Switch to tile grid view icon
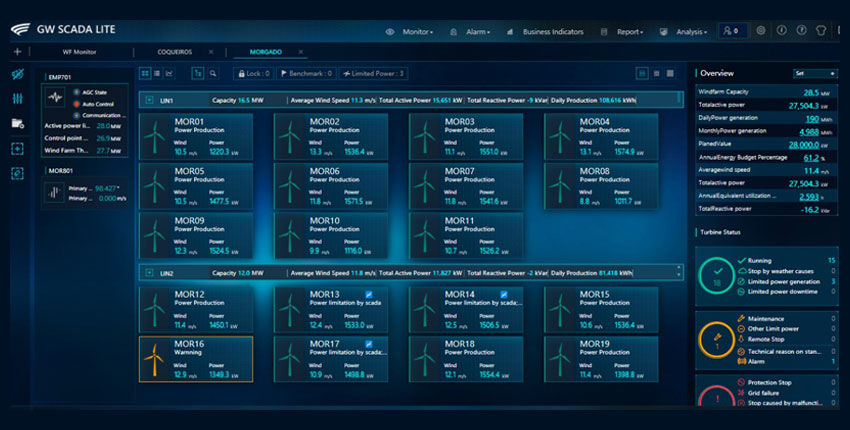This screenshot has height=430, width=850. [145, 73]
